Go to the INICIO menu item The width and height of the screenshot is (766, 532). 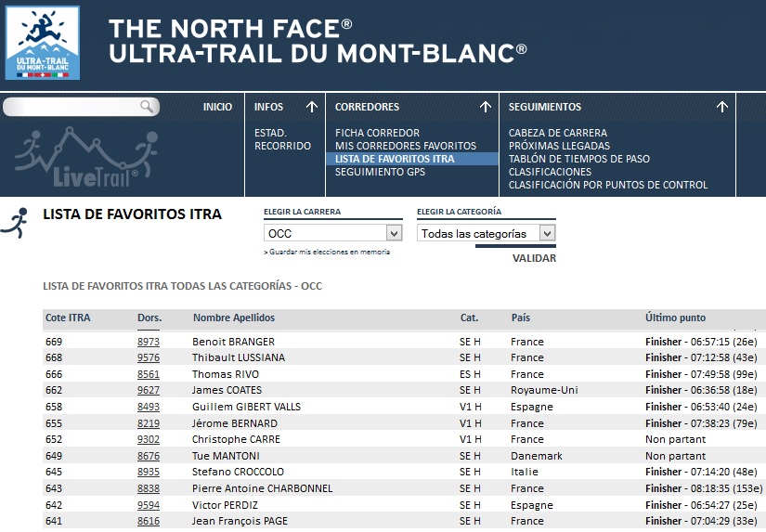click(x=217, y=107)
